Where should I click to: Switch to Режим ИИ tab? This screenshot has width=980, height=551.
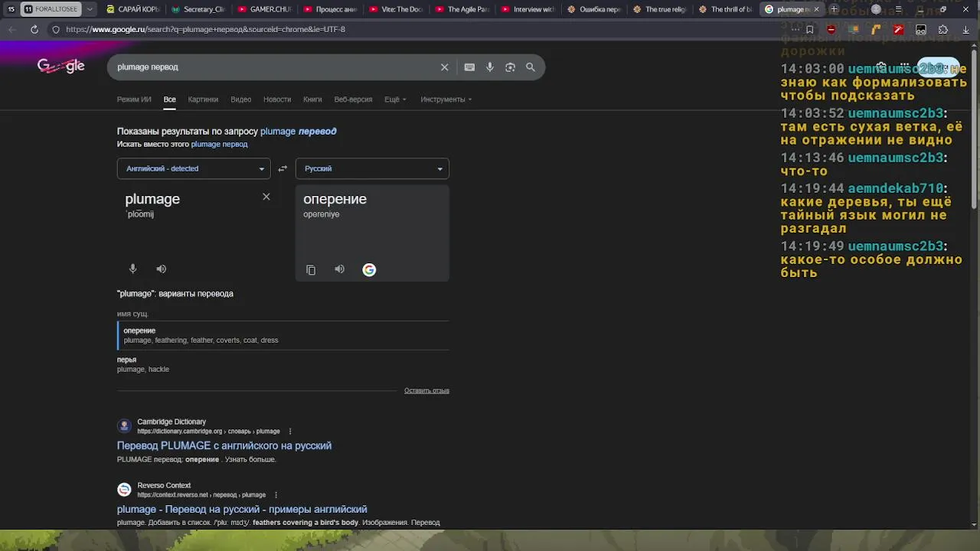(x=134, y=99)
